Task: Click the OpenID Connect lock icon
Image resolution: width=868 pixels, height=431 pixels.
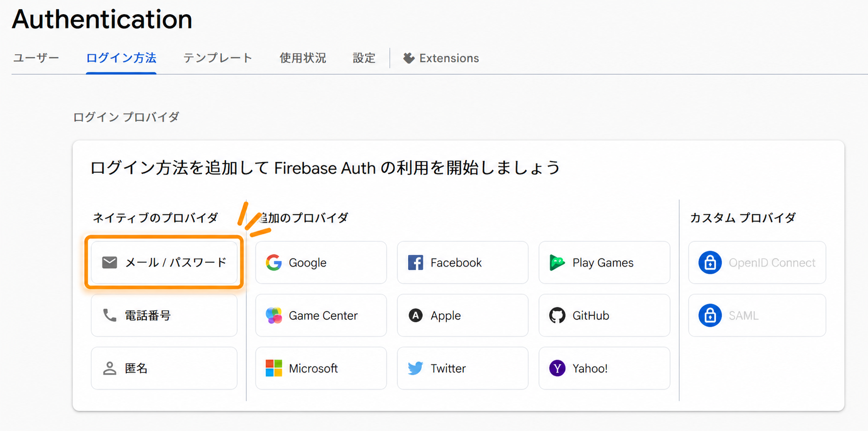Action: tap(710, 263)
